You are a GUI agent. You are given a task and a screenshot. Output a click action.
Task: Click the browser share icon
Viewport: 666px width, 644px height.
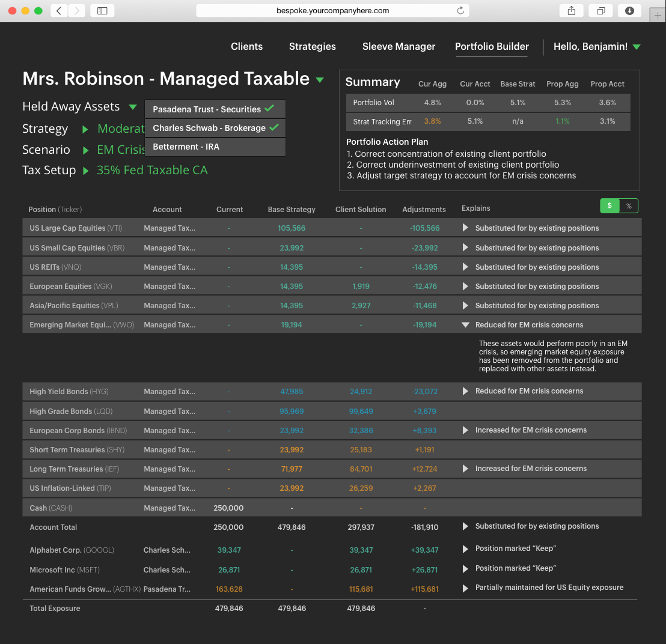click(571, 11)
